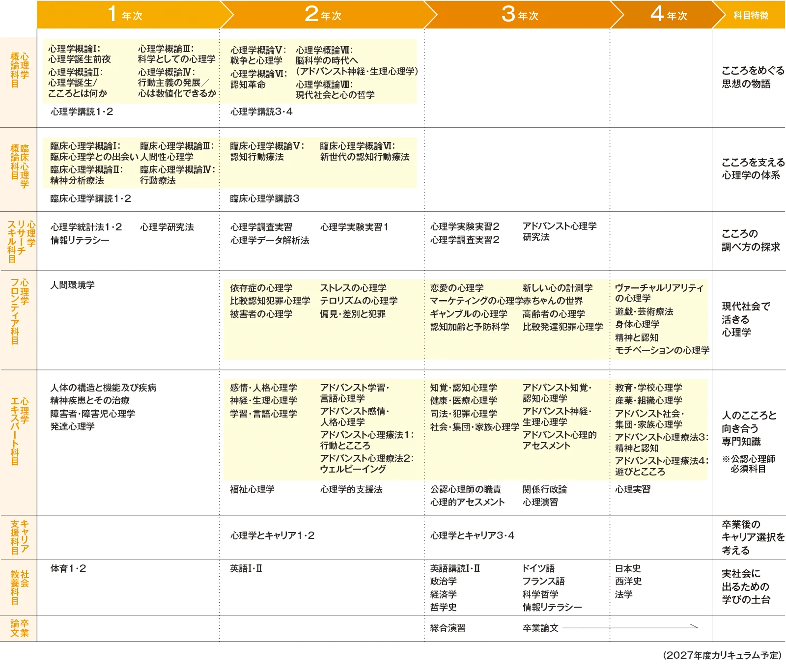786x672 pixels.
Task: Open the 臨床心理学講読3 course entry
Action: coord(264,199)
